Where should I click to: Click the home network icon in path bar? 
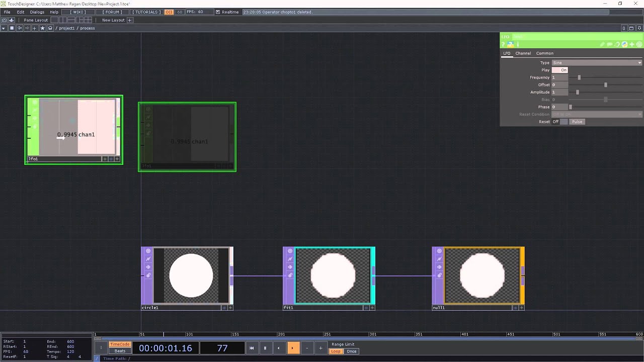tap(50, 28)
